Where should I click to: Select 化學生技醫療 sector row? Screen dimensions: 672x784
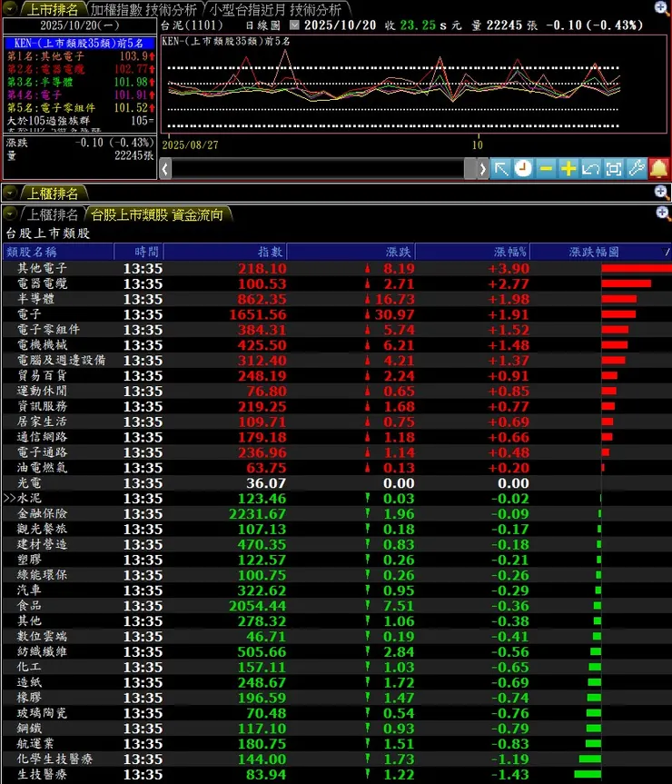[337, 759]
